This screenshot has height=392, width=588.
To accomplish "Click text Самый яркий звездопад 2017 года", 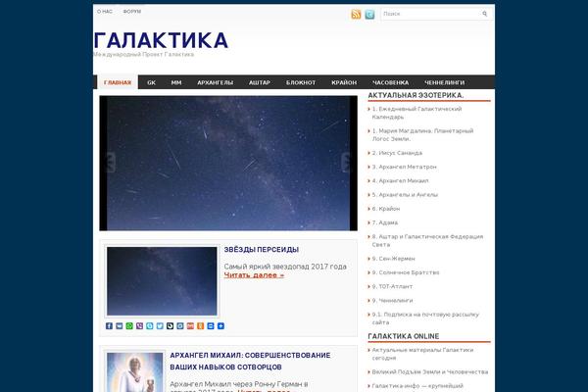I will click(285, 267).
